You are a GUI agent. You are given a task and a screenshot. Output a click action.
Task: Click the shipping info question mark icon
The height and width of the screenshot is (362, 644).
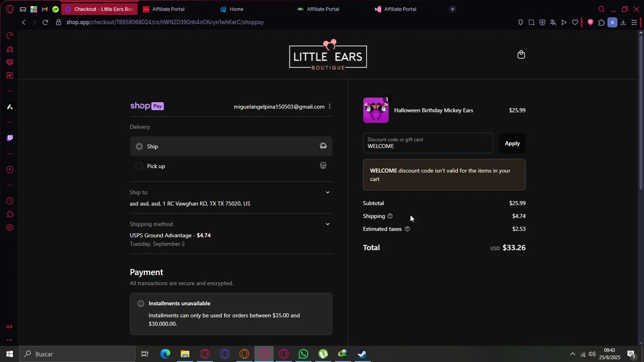pyautogui.click(x=390, y=216)
